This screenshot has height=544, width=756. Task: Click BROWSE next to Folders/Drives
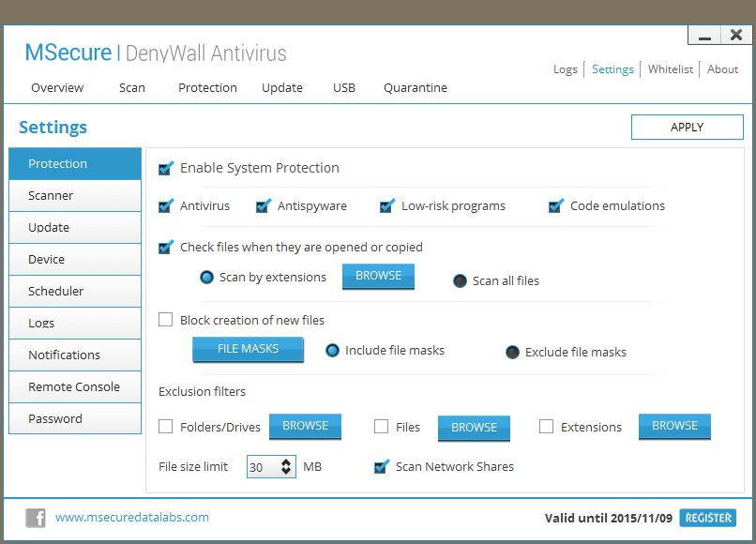(x=305, y=427)
